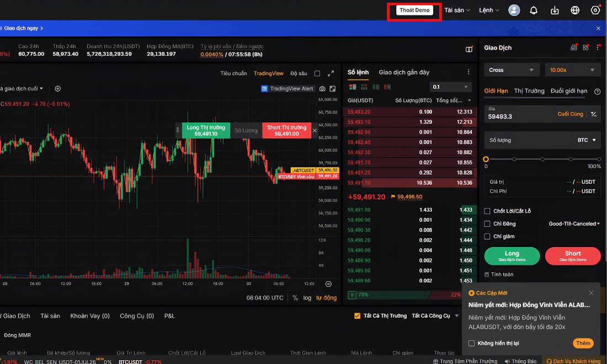
Task: Expand the Lệnh menu
Action: tap(489, 10)
